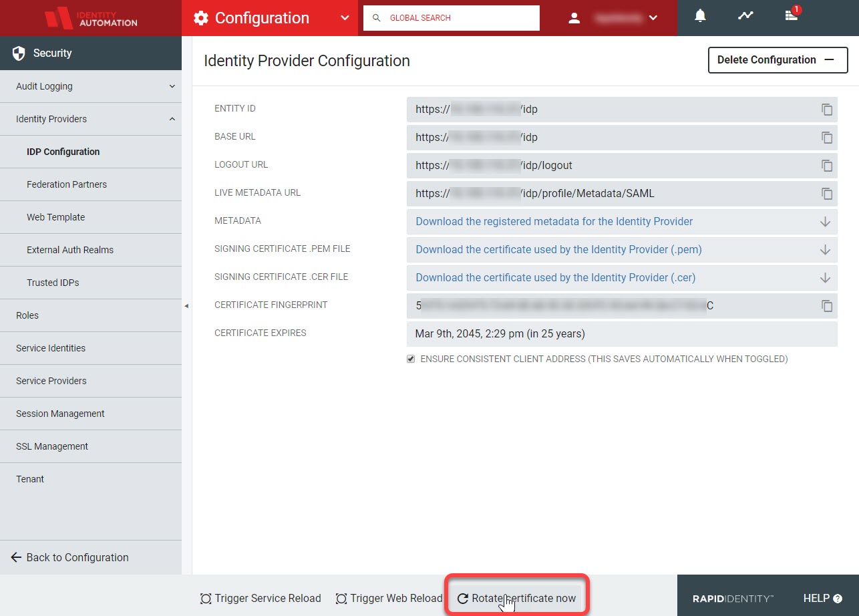859x616 pixels.
Task: Open the Configuration module dropdown chevron
Action: pos(345,18)
